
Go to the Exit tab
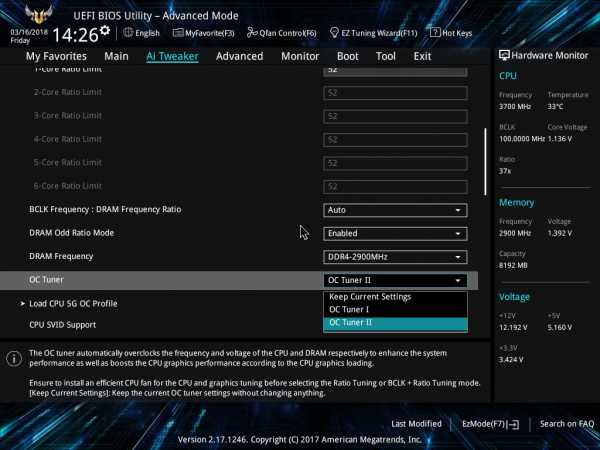tap(422, 56)
